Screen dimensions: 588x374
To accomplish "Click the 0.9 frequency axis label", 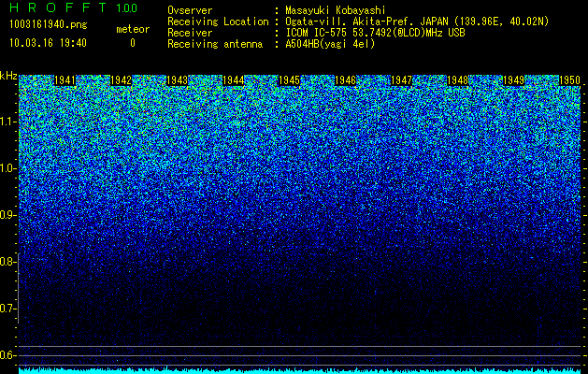I will pyautogui.click(x=7, y=215).
